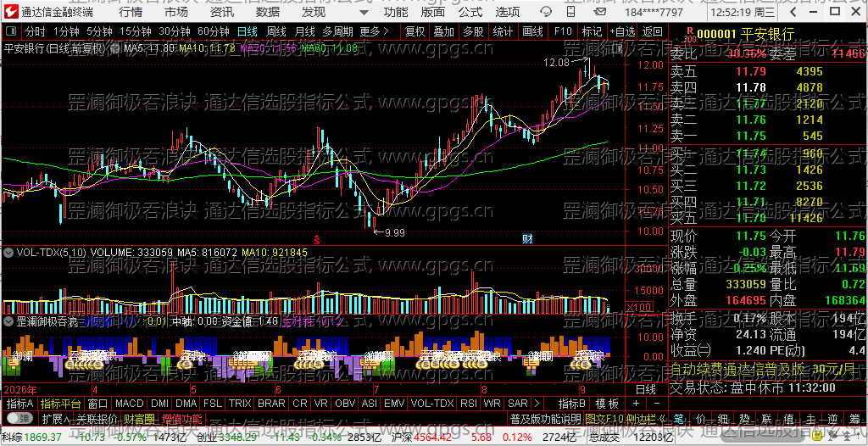Open the 资讯 menu
Screen dimensions: 868x446
point(222,12)
